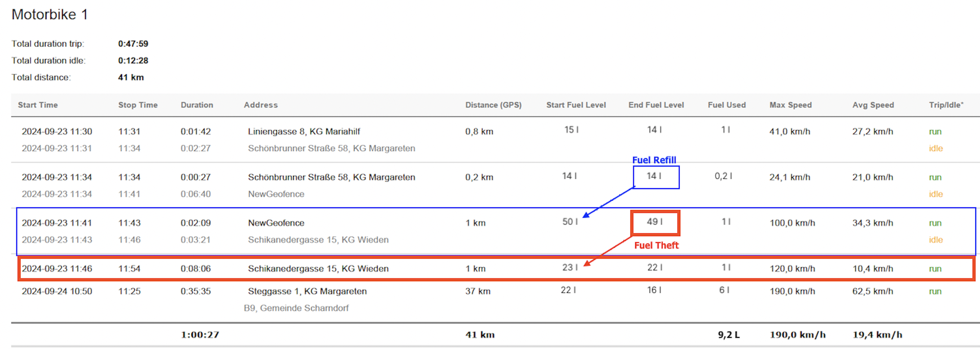Click the 10,4 km/h average speed cell

(x=873, y=269)
